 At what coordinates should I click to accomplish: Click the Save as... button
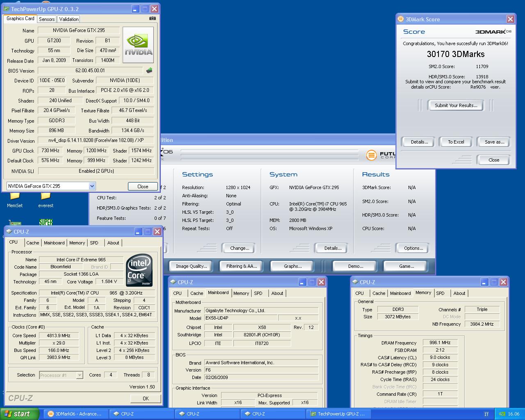coord(494,142)
